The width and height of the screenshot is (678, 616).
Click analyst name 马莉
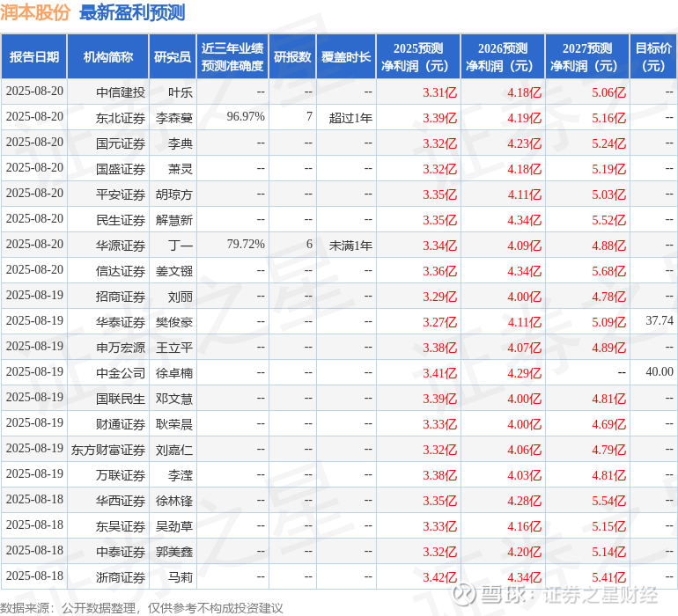point(181,577)
